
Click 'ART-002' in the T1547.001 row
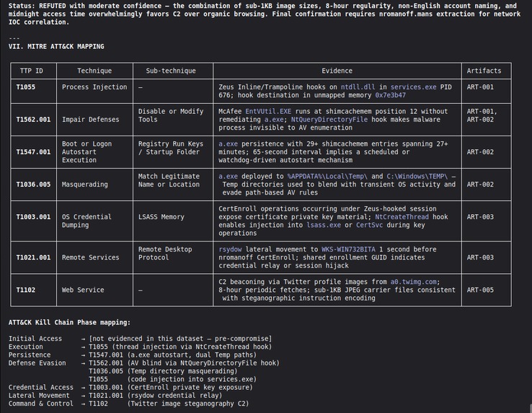point(480,152)
